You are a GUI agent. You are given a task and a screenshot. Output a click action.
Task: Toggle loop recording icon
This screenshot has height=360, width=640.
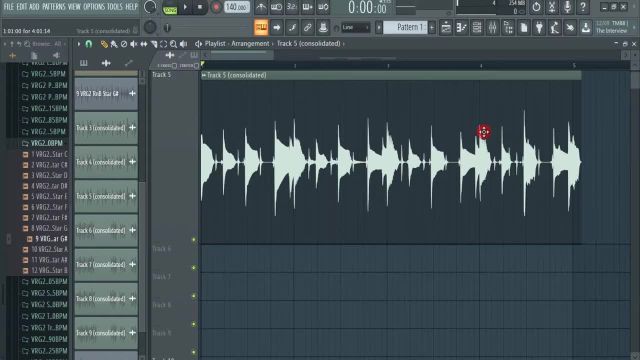[x=323, y=7]
